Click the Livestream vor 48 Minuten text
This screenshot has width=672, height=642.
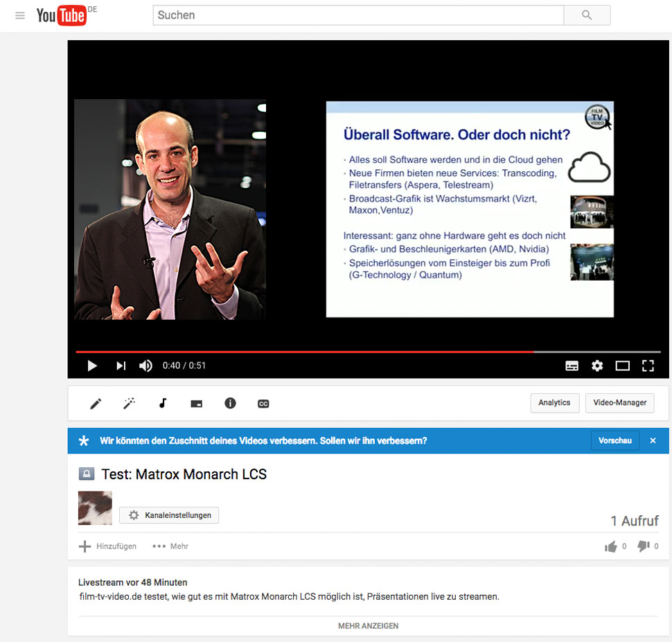[133, 582]
